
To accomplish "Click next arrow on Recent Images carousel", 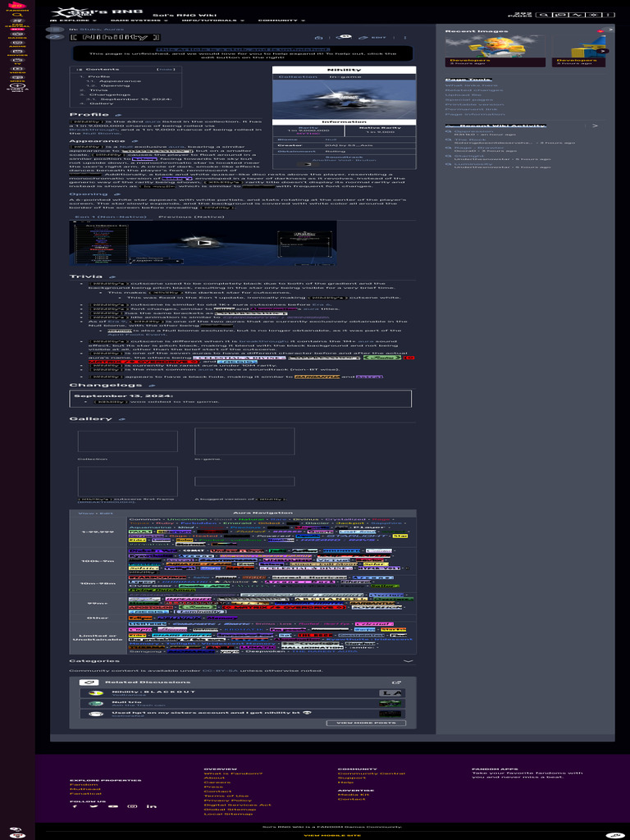I will (x=605, y=51).
